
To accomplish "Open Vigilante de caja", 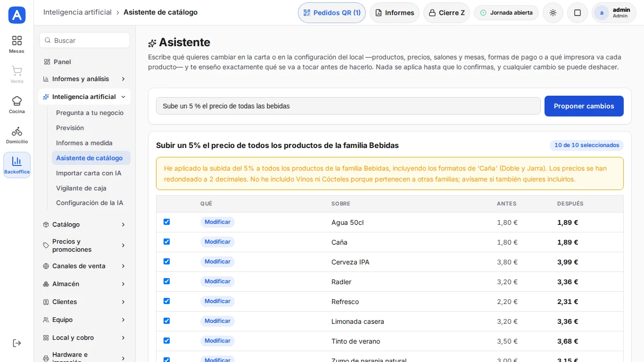I will pos(91,188).
